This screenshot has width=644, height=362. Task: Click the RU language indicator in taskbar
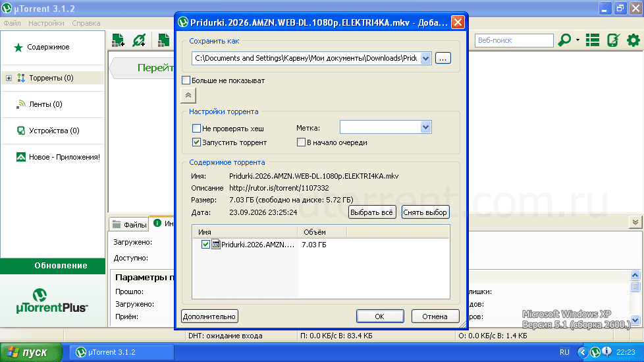pos(564,352)
